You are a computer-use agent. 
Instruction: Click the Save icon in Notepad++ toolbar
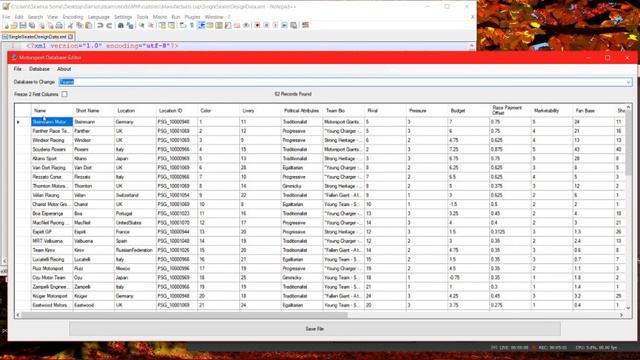tap(23, 25)
